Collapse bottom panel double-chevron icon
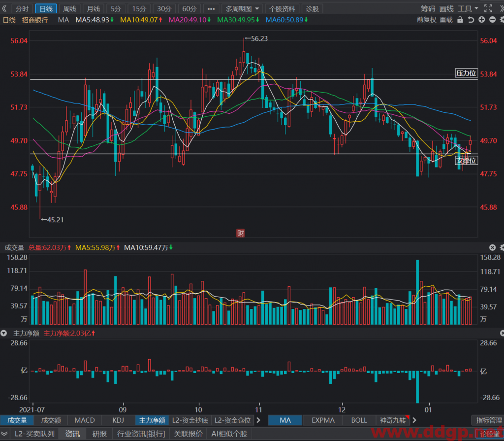 tap(4, 434)
